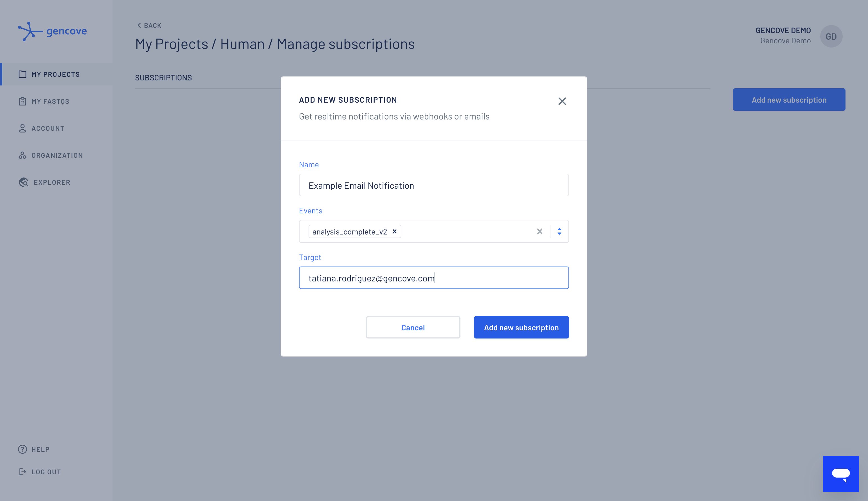
Task: Select MY PROJECTS in the sidebar
Action: coord(56,74)
